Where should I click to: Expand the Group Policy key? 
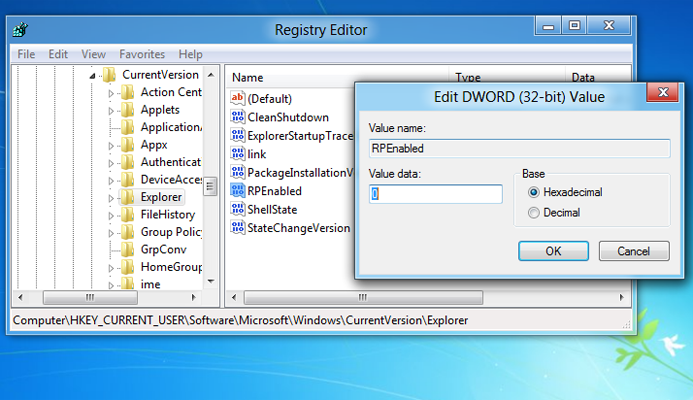pyautogui.click(x=111, y=233)
